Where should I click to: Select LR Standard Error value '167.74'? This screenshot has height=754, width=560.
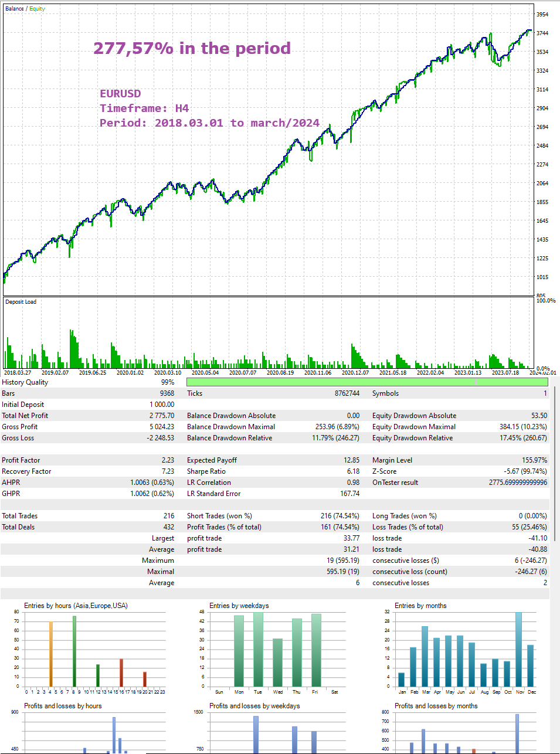(x=350, y=494)
